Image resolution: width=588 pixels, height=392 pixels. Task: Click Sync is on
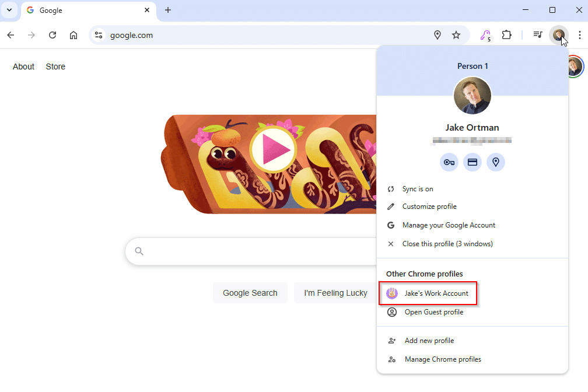click(x=473, y=189)
